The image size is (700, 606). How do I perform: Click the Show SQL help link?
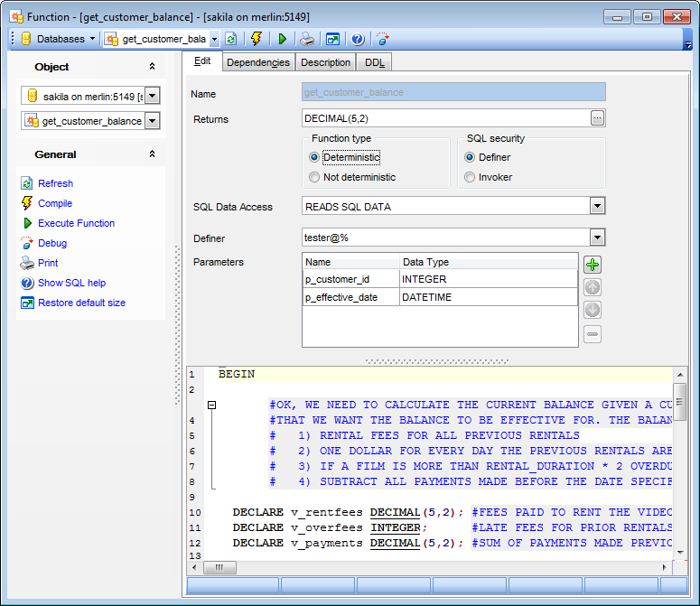click(71, 283)
